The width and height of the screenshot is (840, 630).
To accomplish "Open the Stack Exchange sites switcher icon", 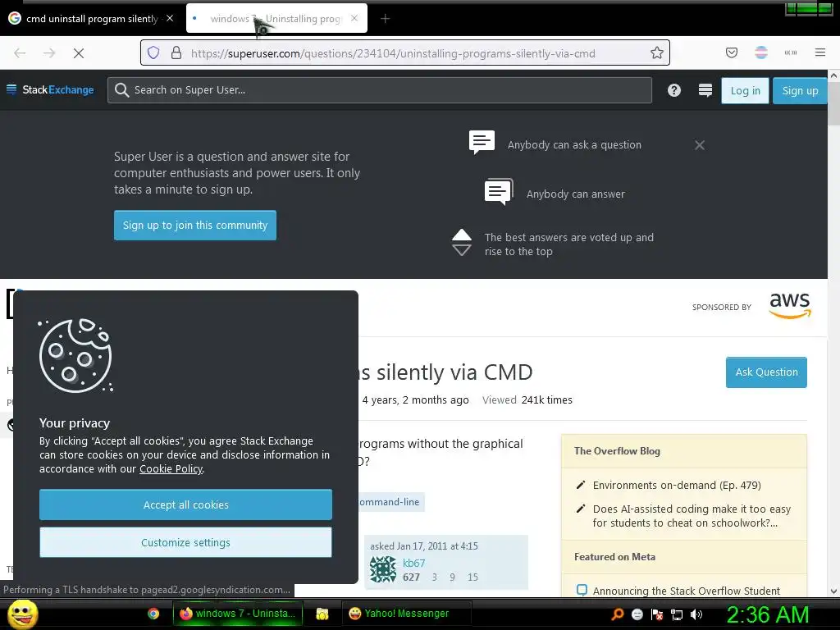I will 705,90.
